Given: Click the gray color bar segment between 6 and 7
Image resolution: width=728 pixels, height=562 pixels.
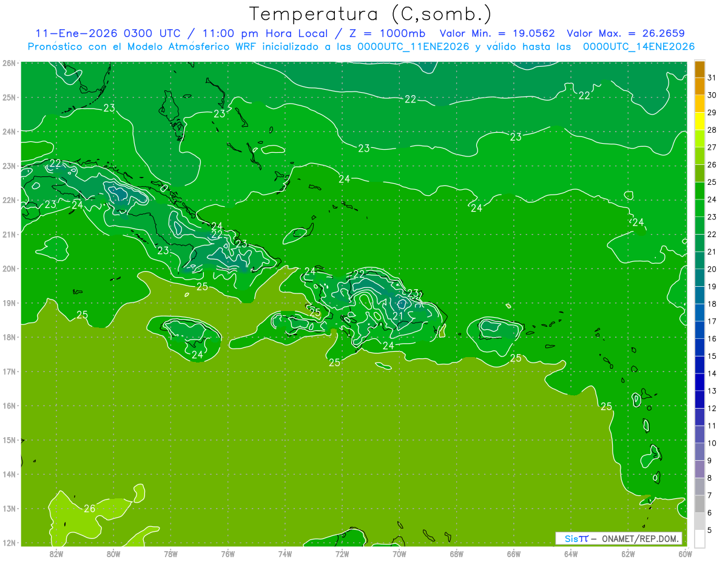Looking at the screenshot, I should [699, 504].
